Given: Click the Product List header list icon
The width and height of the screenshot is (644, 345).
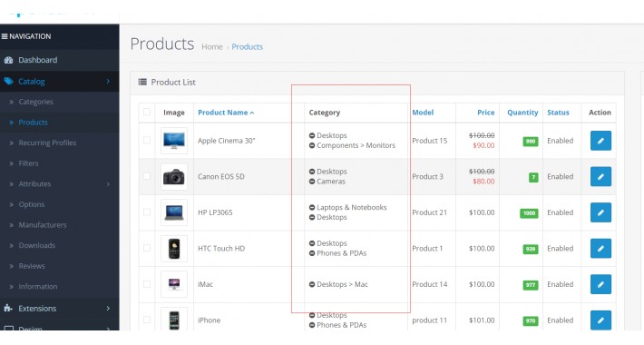Looking at the screenshot, I should (142, 82).
